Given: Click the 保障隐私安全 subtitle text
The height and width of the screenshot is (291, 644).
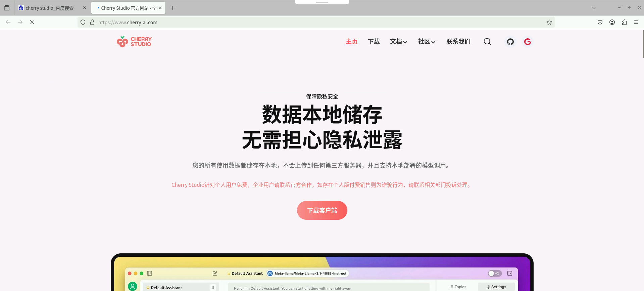Looking at the screenshot, I should point(322,96).
